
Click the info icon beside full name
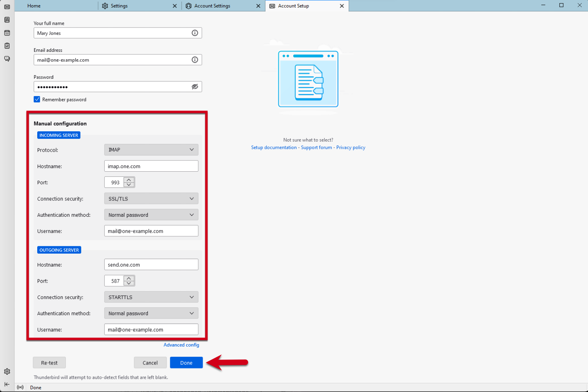coord(194,33)
